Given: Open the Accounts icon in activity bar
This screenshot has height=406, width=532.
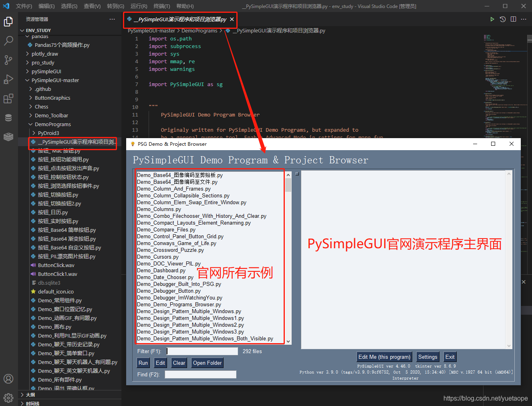Looking at the screenshot, I should click(x=8, y=379).
